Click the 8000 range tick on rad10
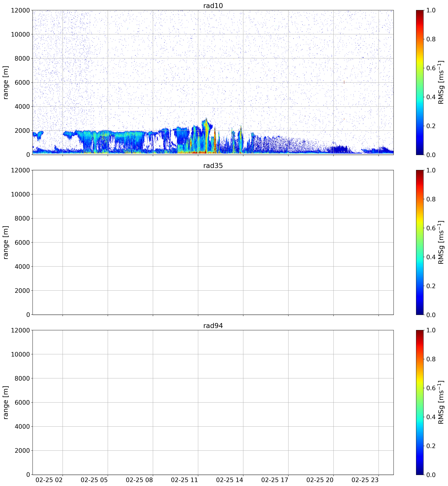 [x=22, y=58]
